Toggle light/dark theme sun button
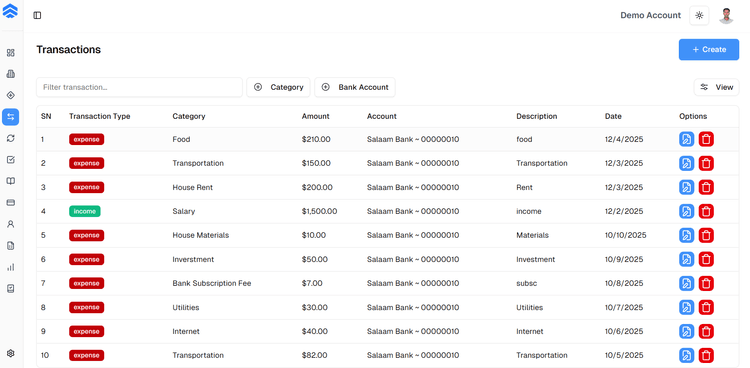Viewport: 750px width, 368px height. [699, 15]
